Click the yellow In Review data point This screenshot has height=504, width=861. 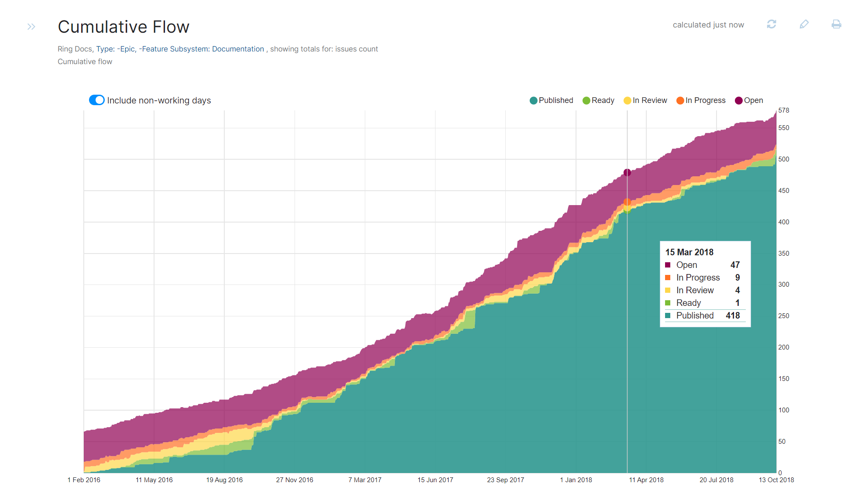[627, 208]
